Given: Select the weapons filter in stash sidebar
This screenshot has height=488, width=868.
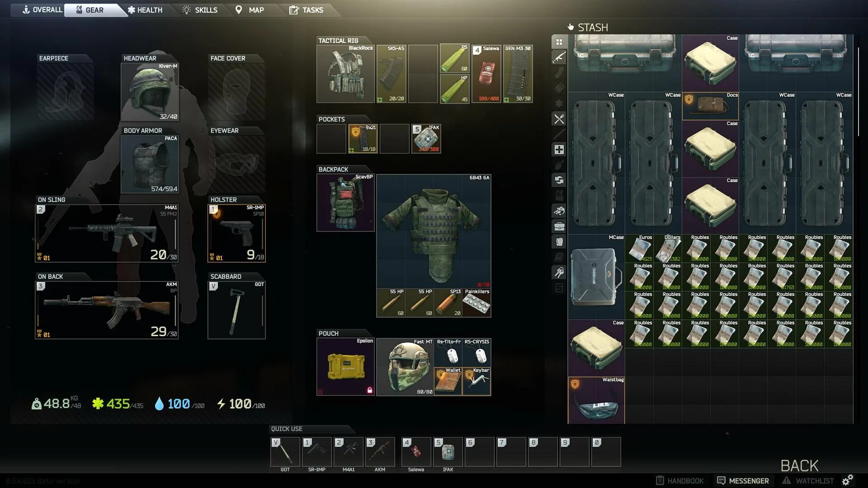Looking at the screenshot, I should pyautogui.click(x=559, y=57).
